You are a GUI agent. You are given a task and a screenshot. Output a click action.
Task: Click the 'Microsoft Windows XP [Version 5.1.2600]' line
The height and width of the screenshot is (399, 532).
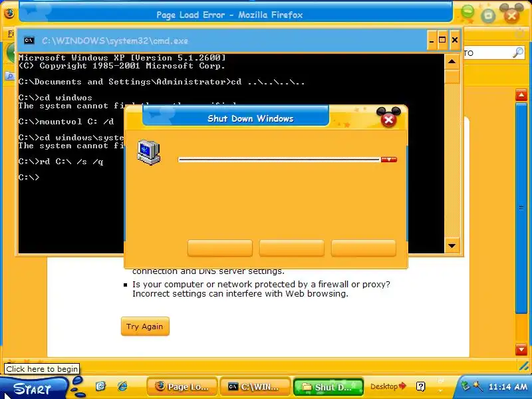click(x=122, y=58)
